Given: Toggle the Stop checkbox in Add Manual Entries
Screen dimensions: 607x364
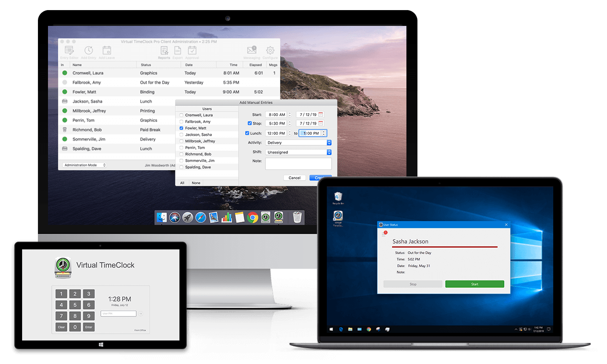Looking at the screenshot, I should [250, 124].
